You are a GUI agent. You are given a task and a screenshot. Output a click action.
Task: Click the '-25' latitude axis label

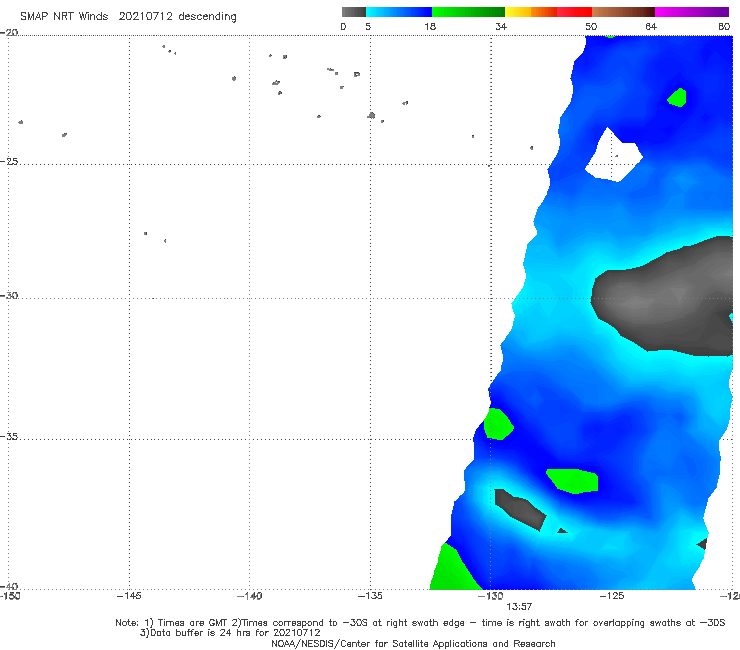click(9, 161)
